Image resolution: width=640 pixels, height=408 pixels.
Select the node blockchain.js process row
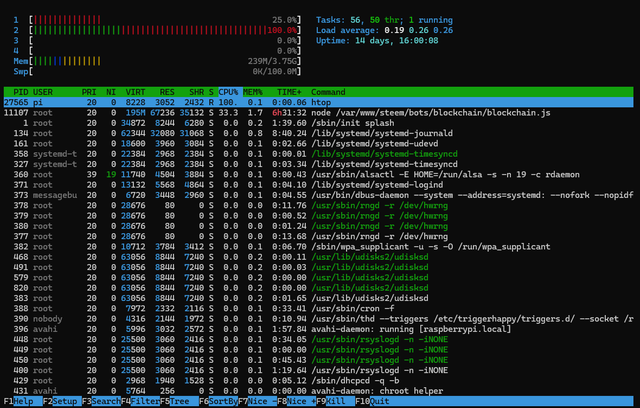pos(318,113)
